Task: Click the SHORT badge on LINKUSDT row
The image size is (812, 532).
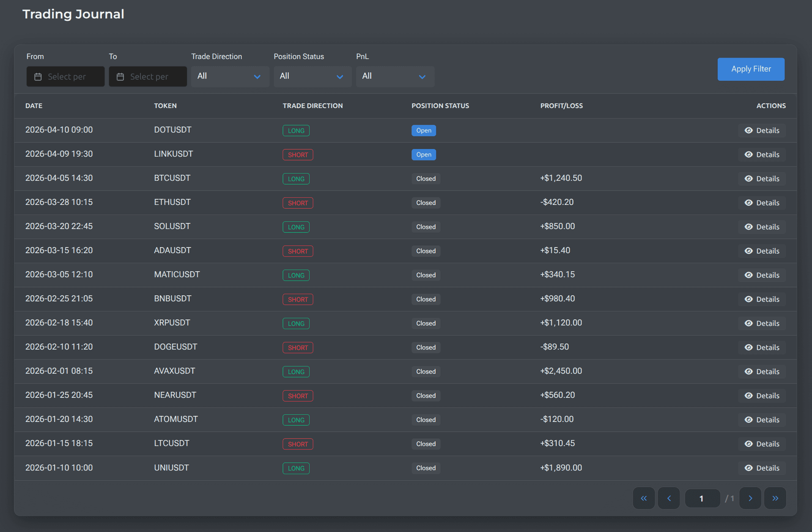Action: tap(298, 155)
